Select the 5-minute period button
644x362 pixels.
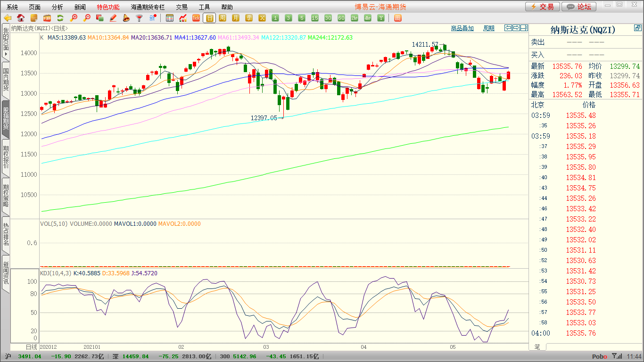[x=302, y=18]
